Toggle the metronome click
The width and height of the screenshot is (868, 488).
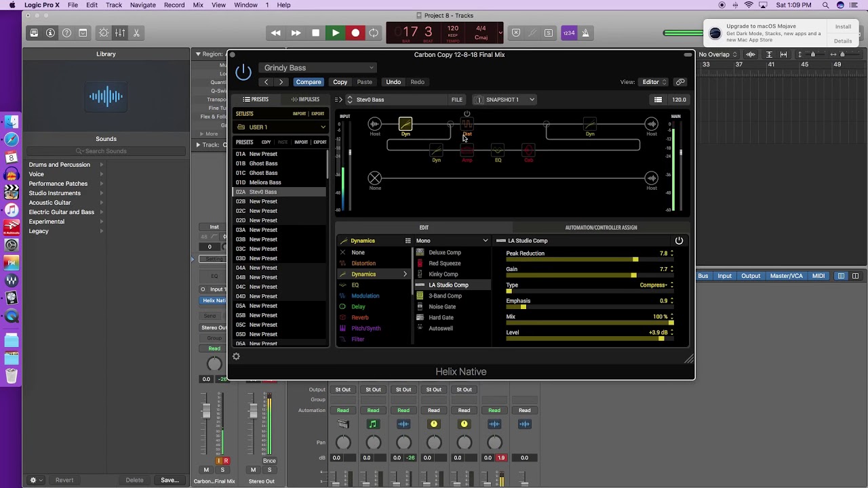coord(585,33)
